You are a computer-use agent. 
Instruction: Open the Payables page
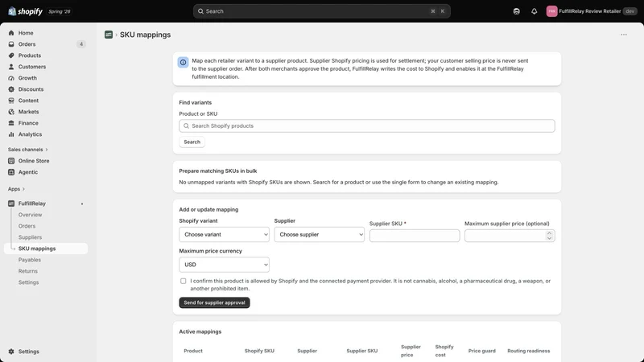(30, 260)
